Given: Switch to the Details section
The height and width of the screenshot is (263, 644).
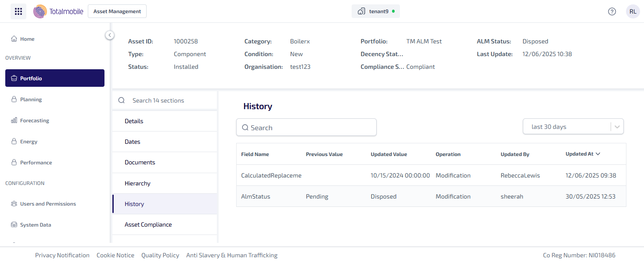Looking at the screenshot, I should (x=134, y=121).
